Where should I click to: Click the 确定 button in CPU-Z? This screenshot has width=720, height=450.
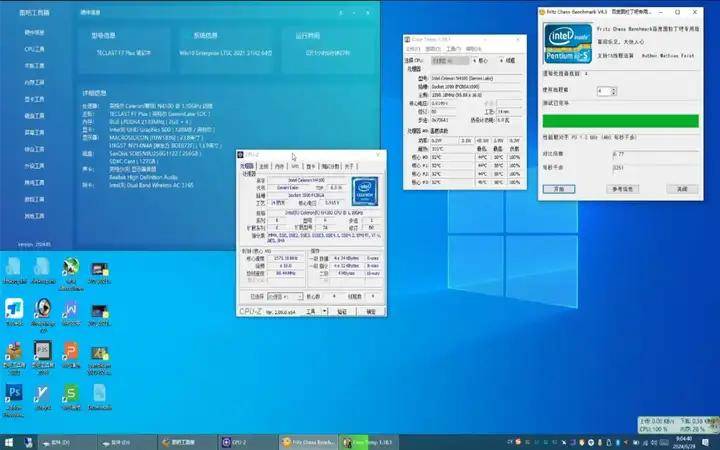[x=371, y=311]
